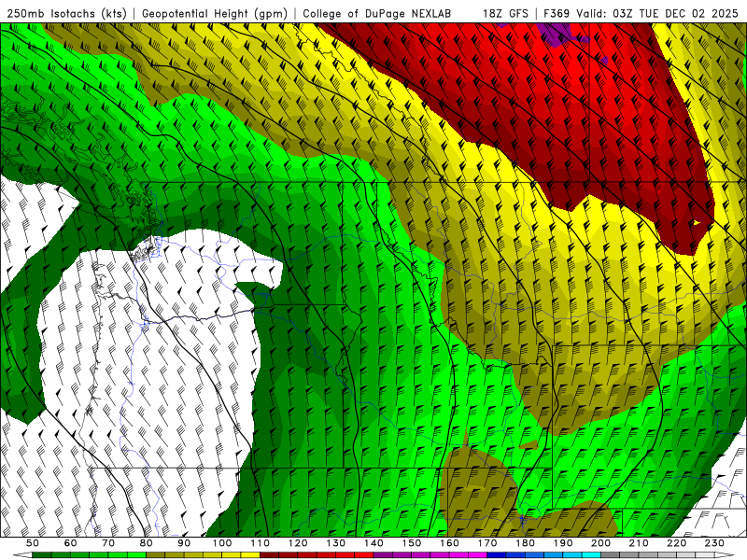Viewport: 747px width, 560px height.
Task: Click the "250mb Isotachs (kts)" title text
Action: (66, 13)
